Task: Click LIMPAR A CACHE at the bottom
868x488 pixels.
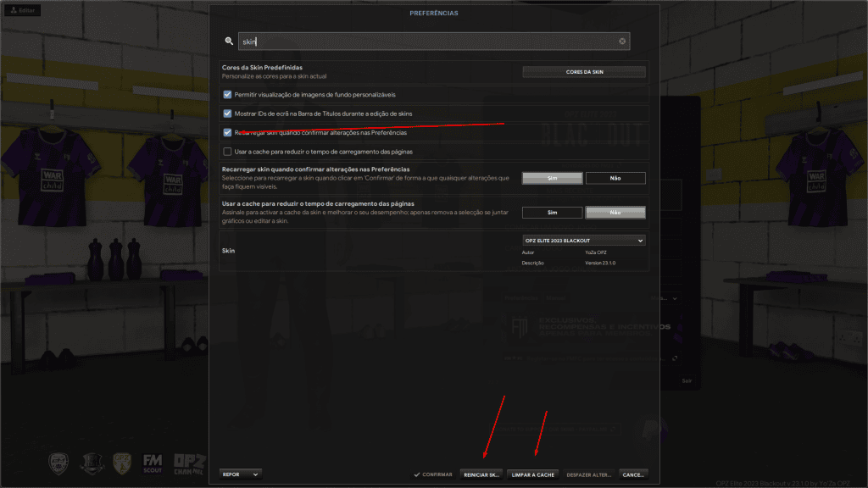Action: tap(533, 474)
